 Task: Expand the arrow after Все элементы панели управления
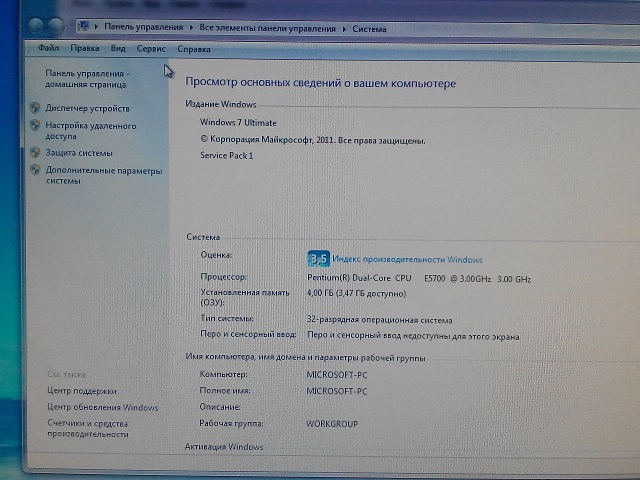click(x=347, y=28)
